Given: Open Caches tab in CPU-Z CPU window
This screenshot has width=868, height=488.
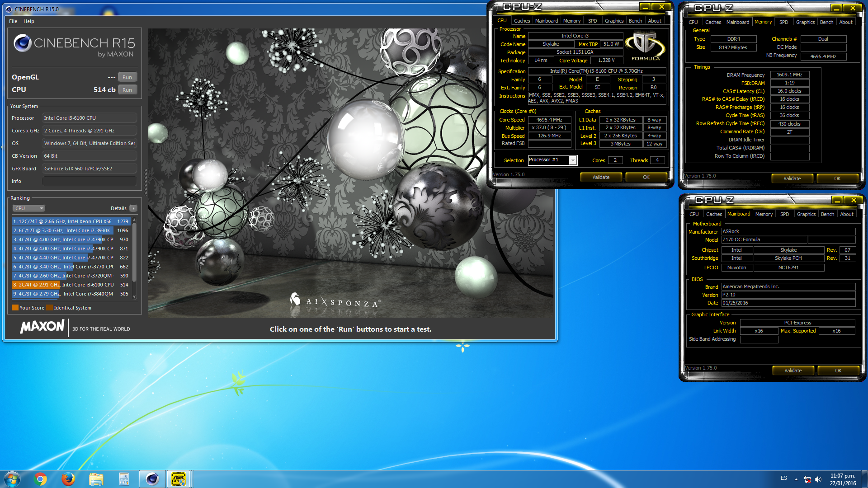Looking at the screenshot, I should [522, 21].
